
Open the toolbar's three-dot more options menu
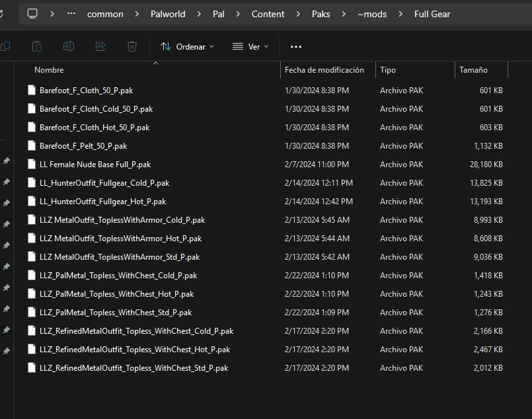tap(295, 46)
